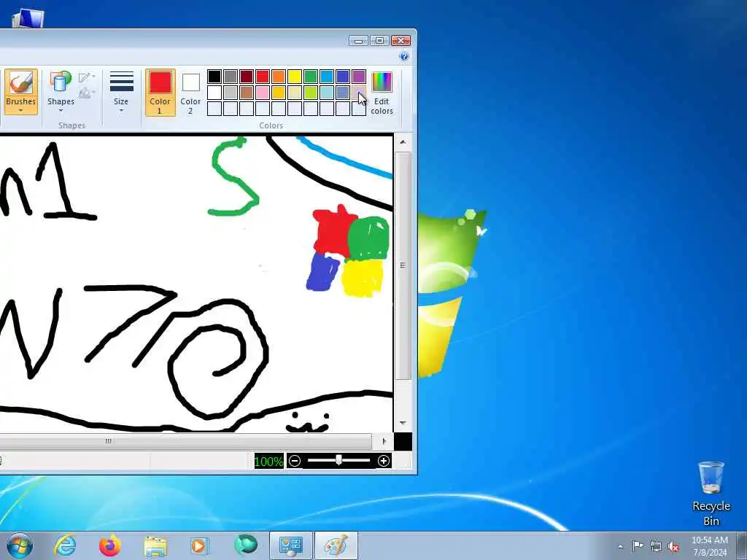
Task: Click the zoom slider handle
Action: click(x=338, y=460)
